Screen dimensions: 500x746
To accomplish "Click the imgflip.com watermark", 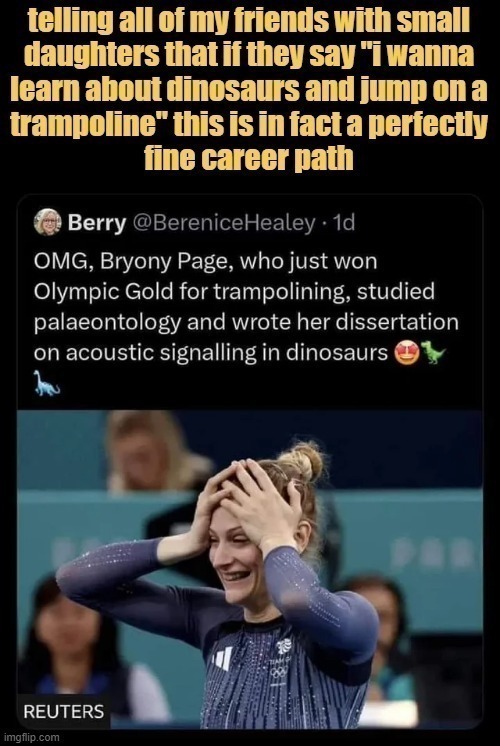I will pyautogui.click(x=31, y=738).
